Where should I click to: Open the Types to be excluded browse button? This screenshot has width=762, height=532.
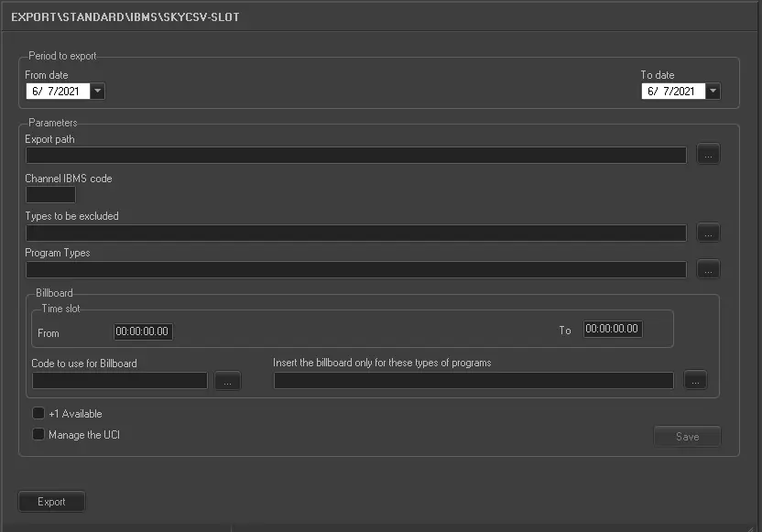click(x=708, y=233)
